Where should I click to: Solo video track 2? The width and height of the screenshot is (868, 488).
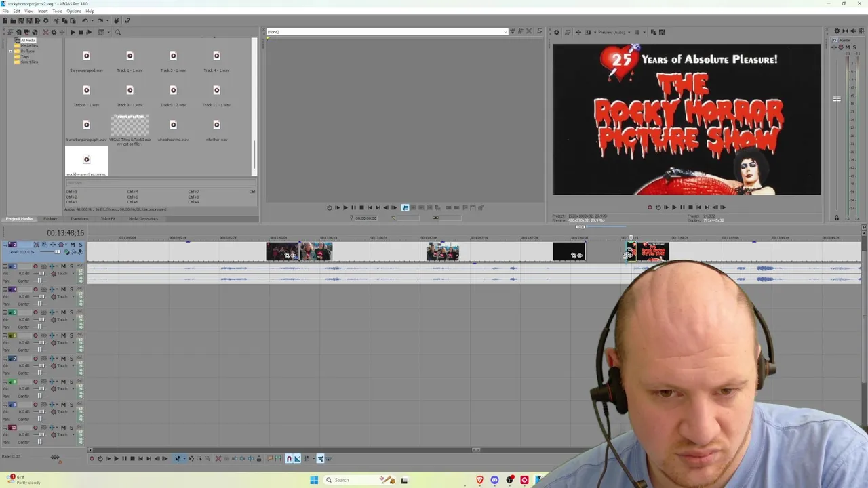coord(80,245)
